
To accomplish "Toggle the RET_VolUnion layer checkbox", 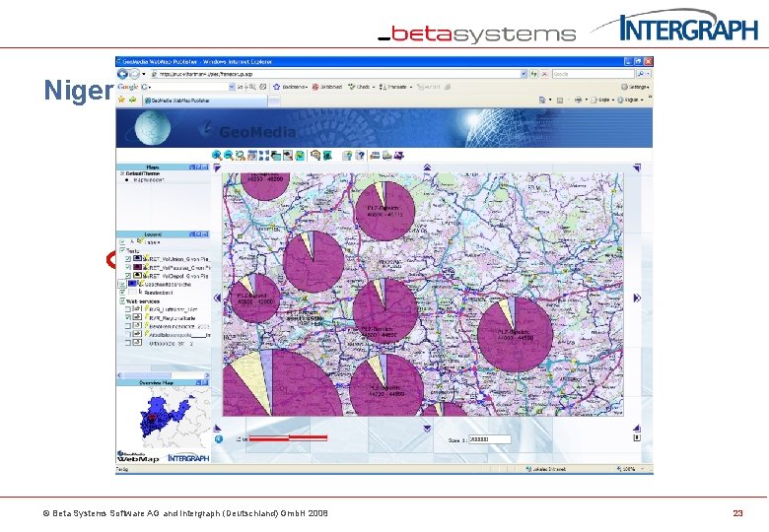I will click(128, 259).
